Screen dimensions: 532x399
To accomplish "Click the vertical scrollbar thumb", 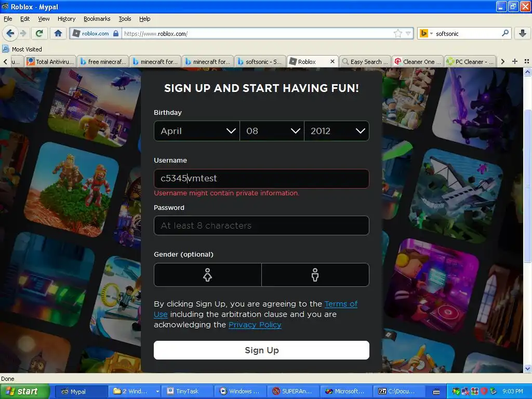I will point(527,186).
